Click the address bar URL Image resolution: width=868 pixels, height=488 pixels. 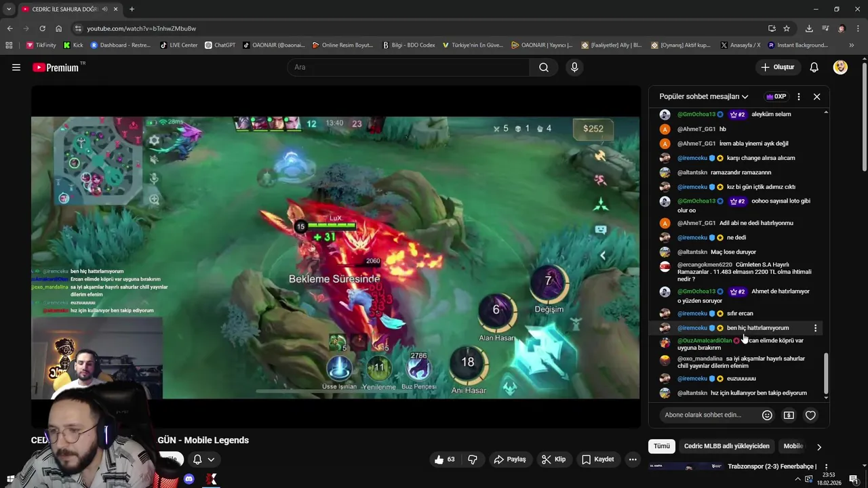(x=141, y=28)
